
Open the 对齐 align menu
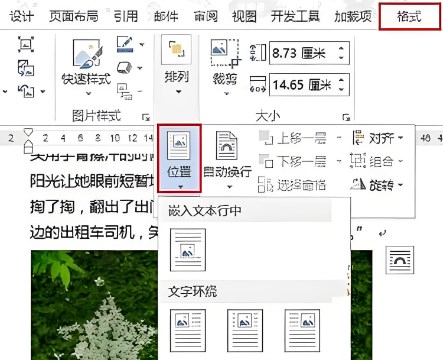(377, 138)
